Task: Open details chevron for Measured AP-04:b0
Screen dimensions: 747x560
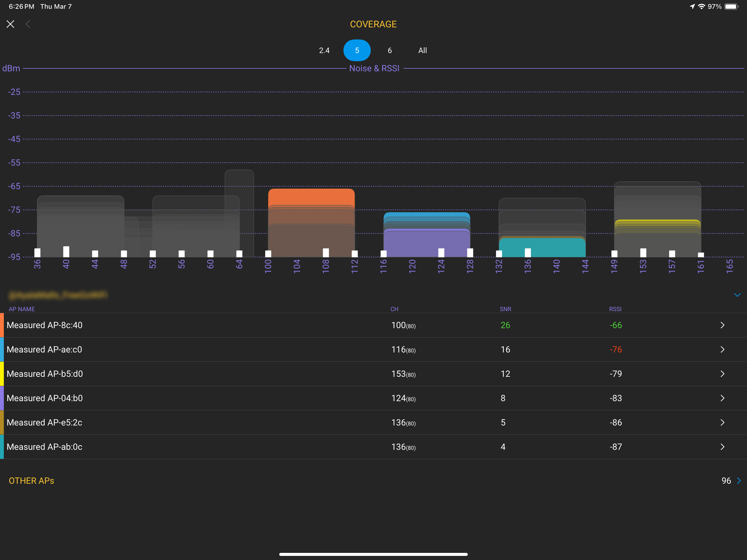Action: [722, 398]
